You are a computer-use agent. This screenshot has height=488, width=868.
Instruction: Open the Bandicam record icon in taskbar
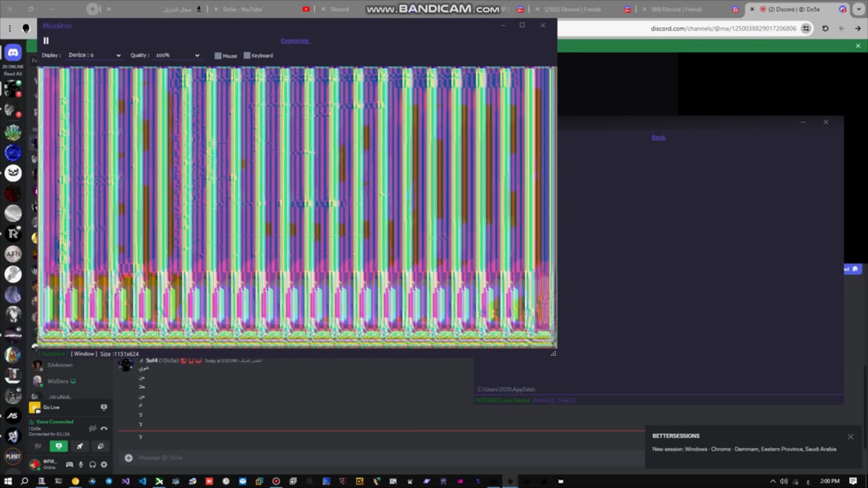[x=276, y=481]
